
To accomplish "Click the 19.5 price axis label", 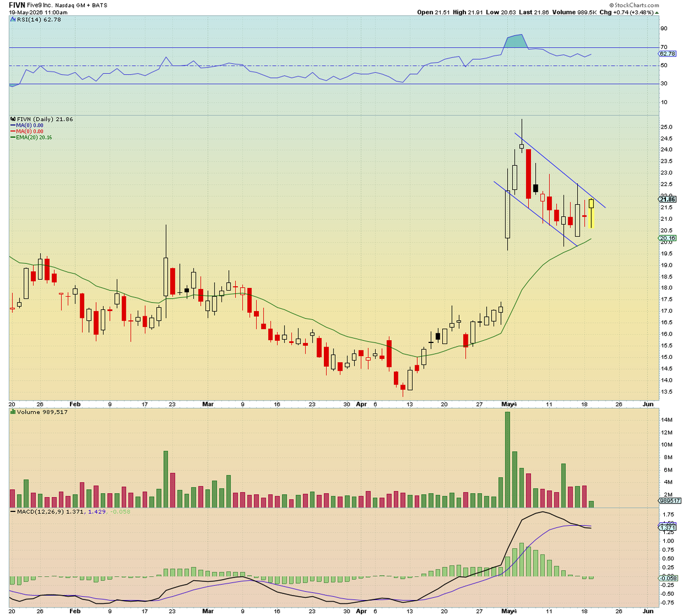I will click(x=666, y=254).
